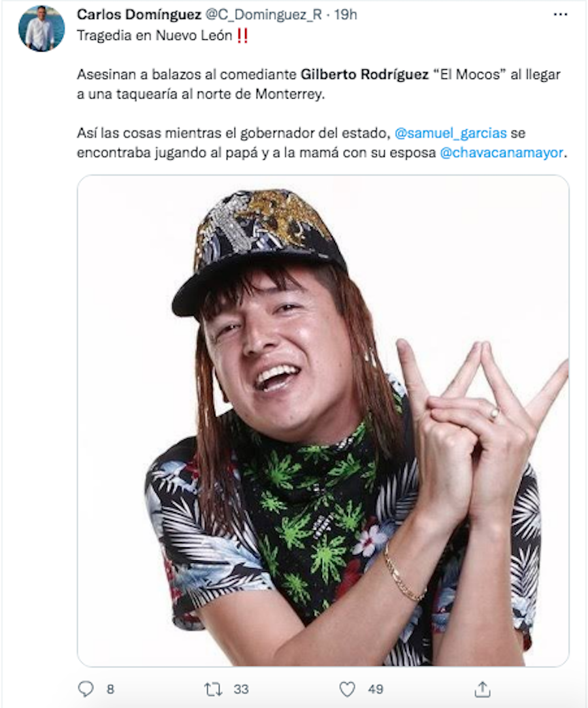The image size is (588, 708).
Task: Click the 19h timestamp link
Action: (x=346, y=14)
